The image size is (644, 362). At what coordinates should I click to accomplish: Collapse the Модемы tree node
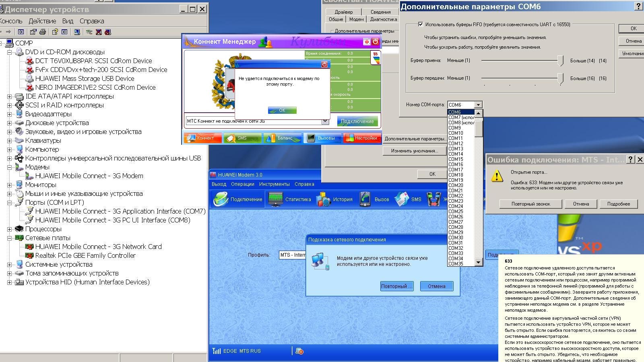9,167
